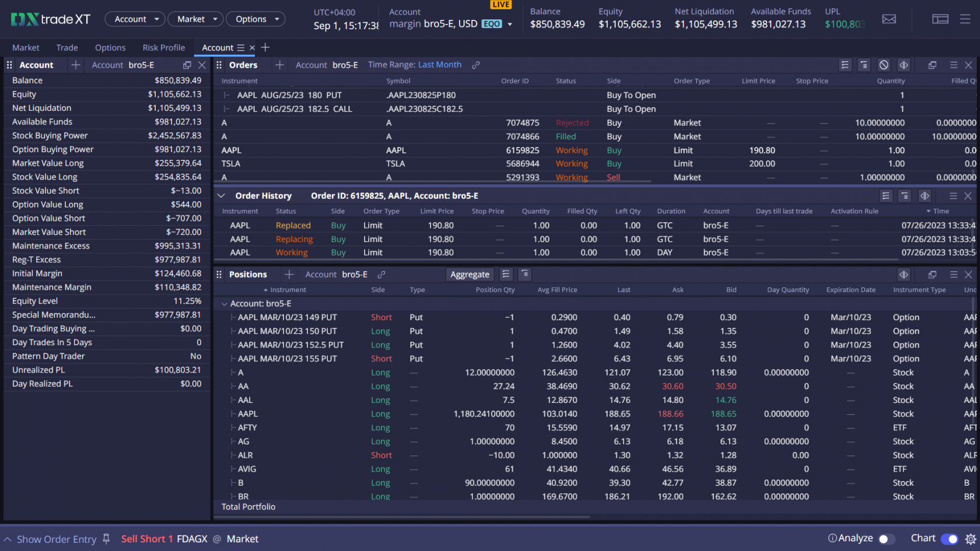Click the reject/block filter icon in Orders toolbar
Viewport: 980px width, 551px height.
[883, 65]
